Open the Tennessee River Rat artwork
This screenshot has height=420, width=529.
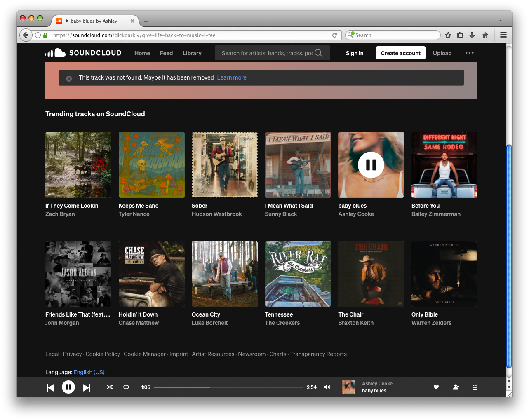point(298,274)
